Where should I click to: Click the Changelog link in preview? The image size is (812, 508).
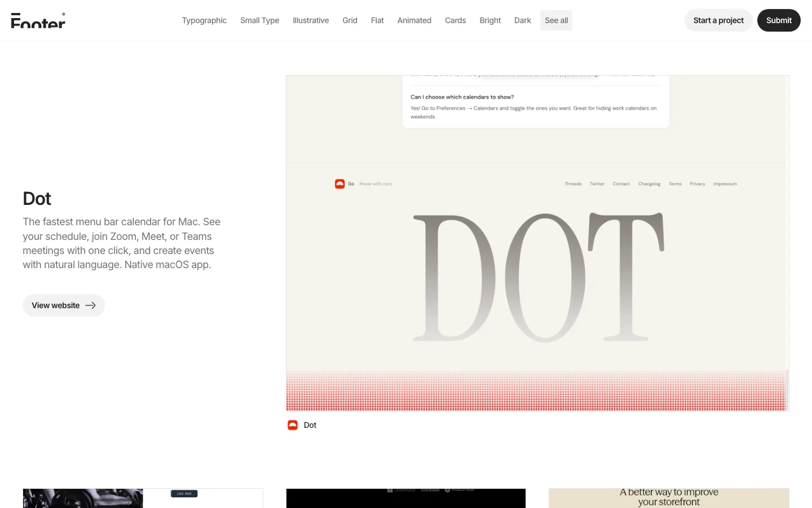(x=650, y=184)
